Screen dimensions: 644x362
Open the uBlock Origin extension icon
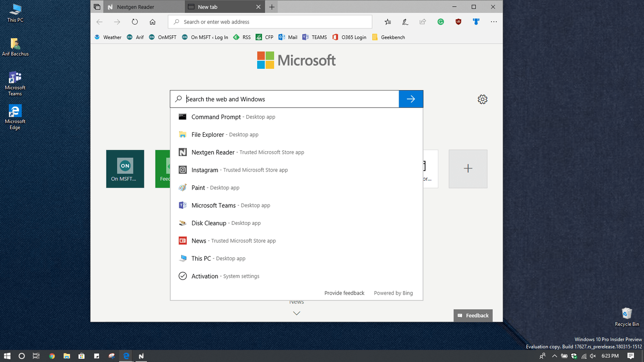tap(458, 22)
